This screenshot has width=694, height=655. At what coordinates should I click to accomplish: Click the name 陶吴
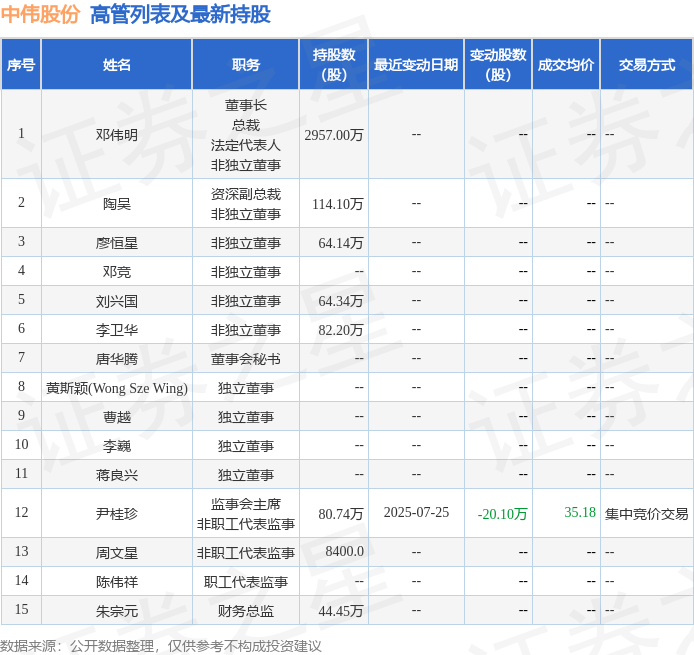(117, 204)
